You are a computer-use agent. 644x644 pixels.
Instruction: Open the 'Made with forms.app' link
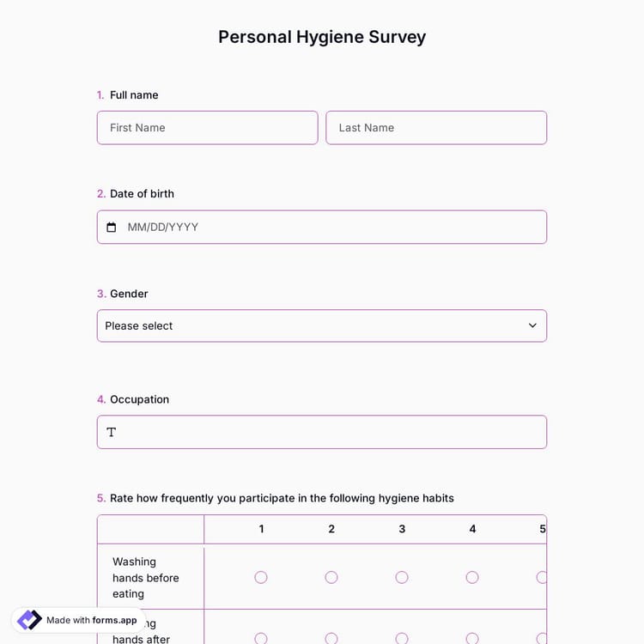91,620
